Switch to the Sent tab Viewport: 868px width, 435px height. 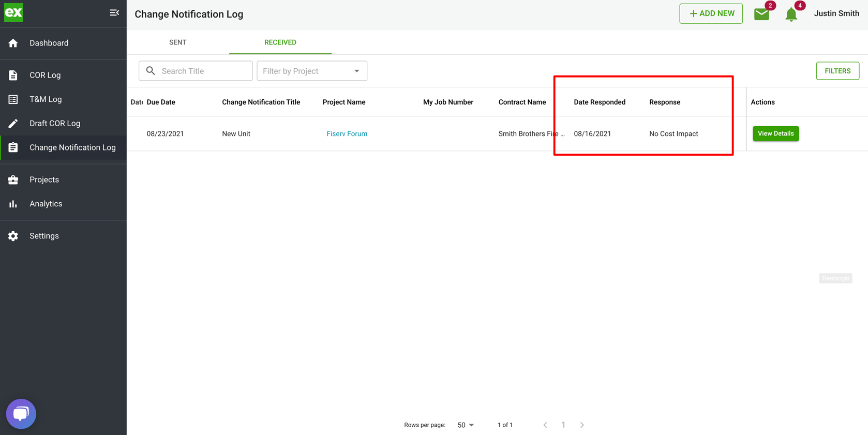[x=177, y=42]
